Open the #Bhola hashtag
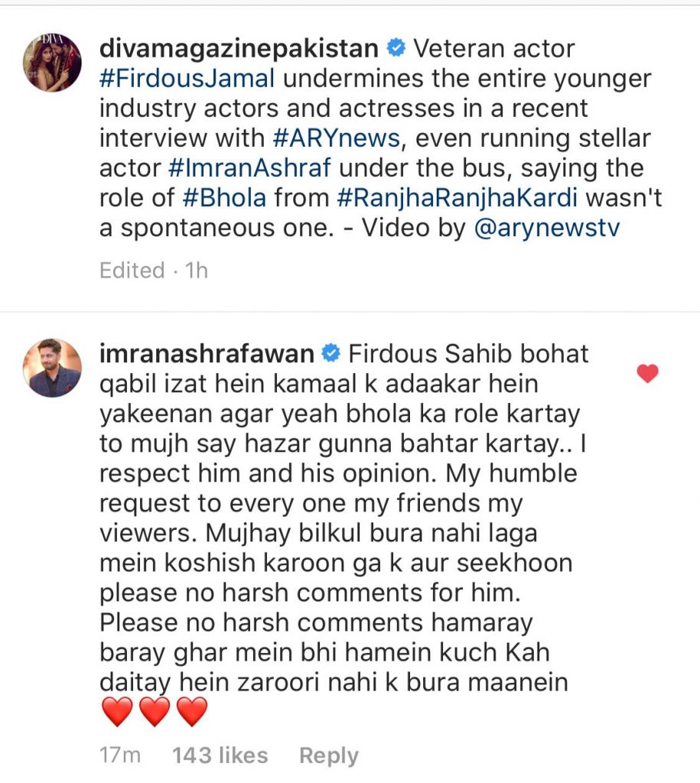700x783 pixels. [x=224, y=198]
